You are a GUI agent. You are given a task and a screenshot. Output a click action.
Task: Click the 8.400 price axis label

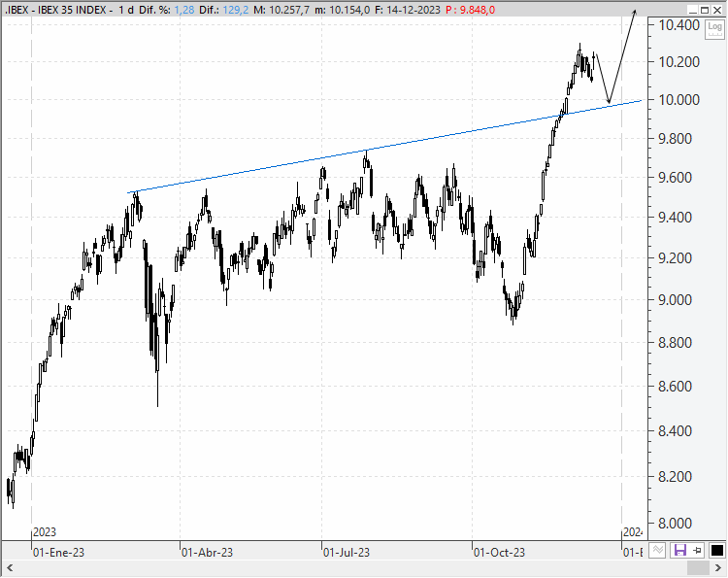point(675,430)
